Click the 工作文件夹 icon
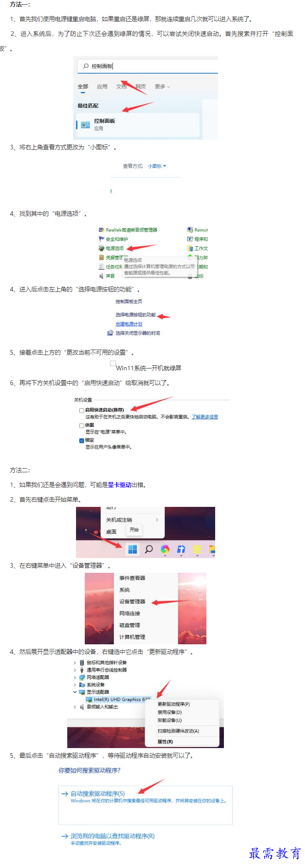The width and height of the screenshot is (305, 868). [x=190, y=248]
